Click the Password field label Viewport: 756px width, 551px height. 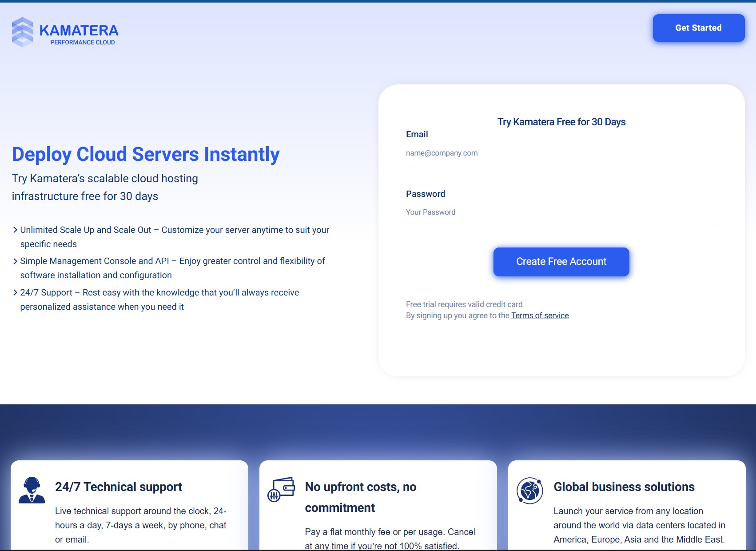click(425, 194)
